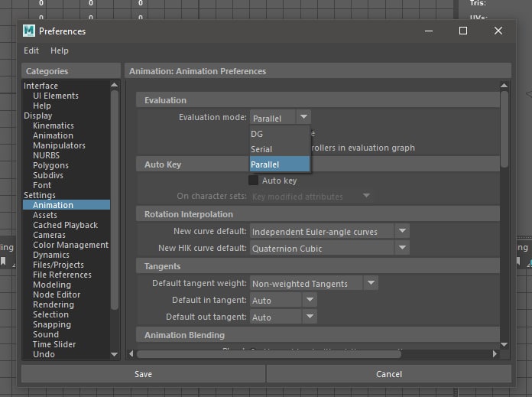Click the Maya logo icon in Preferences title bar
The width and height of the screenshot is (532, 397).
pyautogui.click(x=29, y=31)
